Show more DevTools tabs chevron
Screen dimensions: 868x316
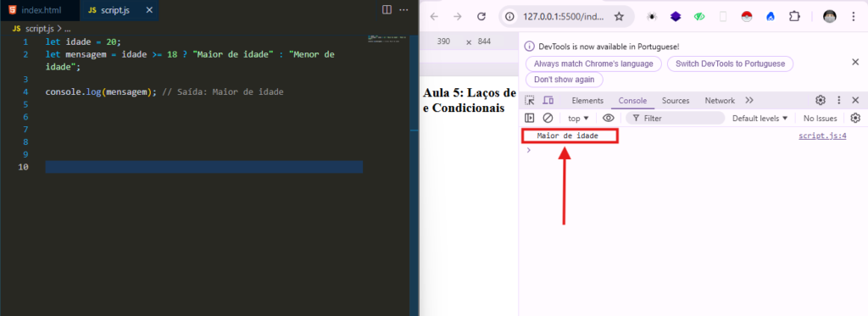pyautogui.click(x=749, y=101)
